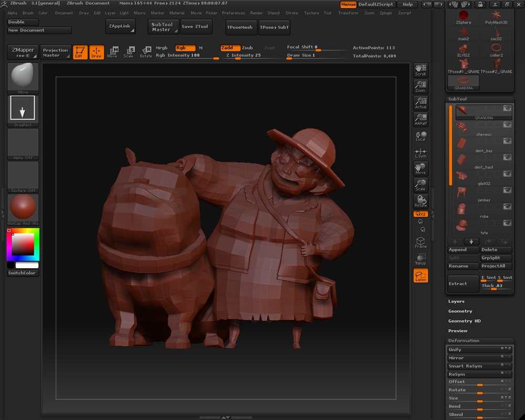Image resolution: width=525 pixels, height=420 pixels.
Task: Expand the Geometry section
Action: tap(460, 311)
